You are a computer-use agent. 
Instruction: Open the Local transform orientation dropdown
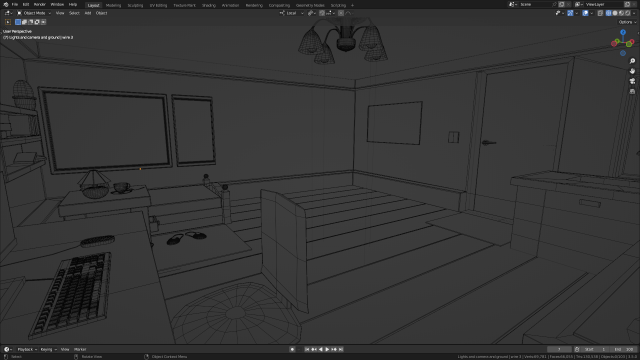pyautogui.click(x=291, y=13)
